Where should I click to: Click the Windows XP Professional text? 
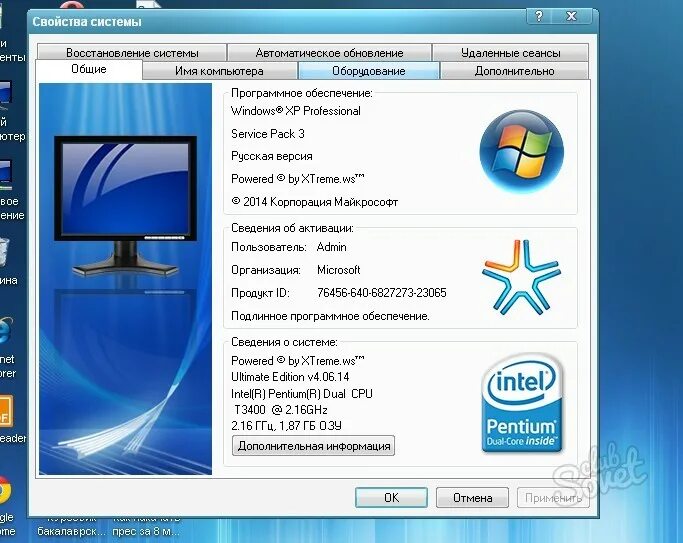coord(296,111)
